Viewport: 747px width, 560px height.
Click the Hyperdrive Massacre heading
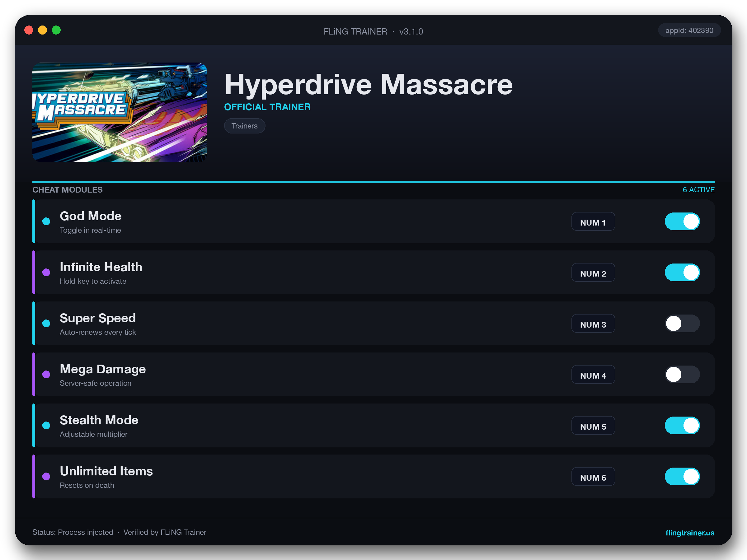[369, 85]
